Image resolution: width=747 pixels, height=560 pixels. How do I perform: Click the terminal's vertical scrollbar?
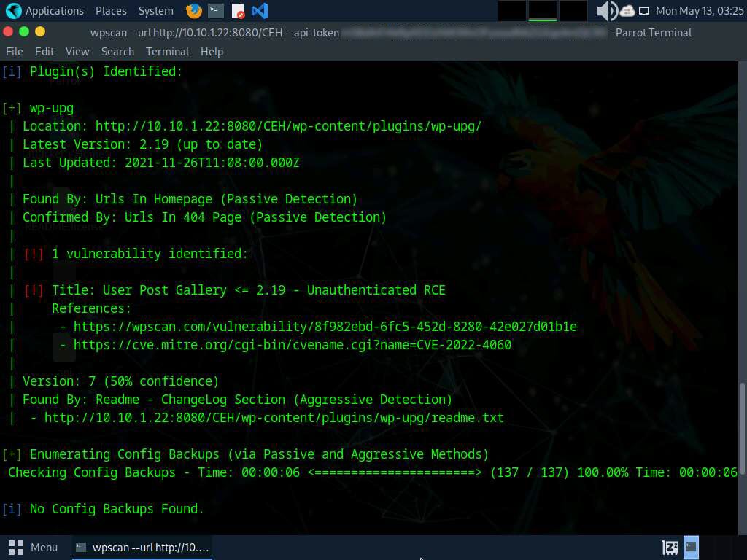743,427
